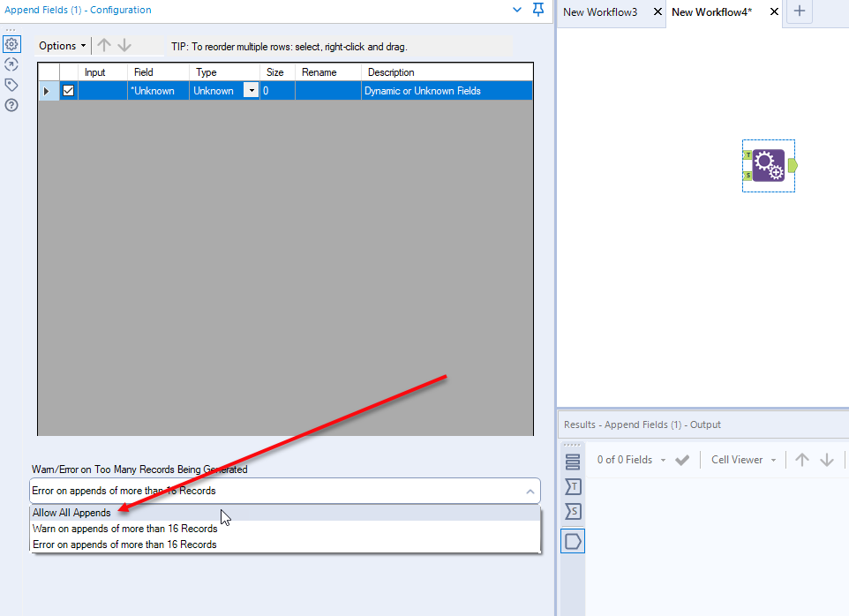Screen dimensions: 849x616
Task: Toggle the apply checkmark in Results toolbar
Action: (681, 460)
